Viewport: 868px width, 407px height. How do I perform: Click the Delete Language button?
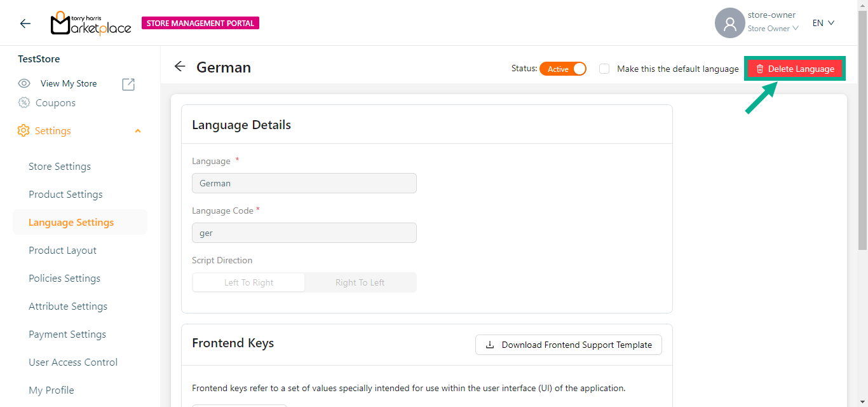click(x=795, y=69)
